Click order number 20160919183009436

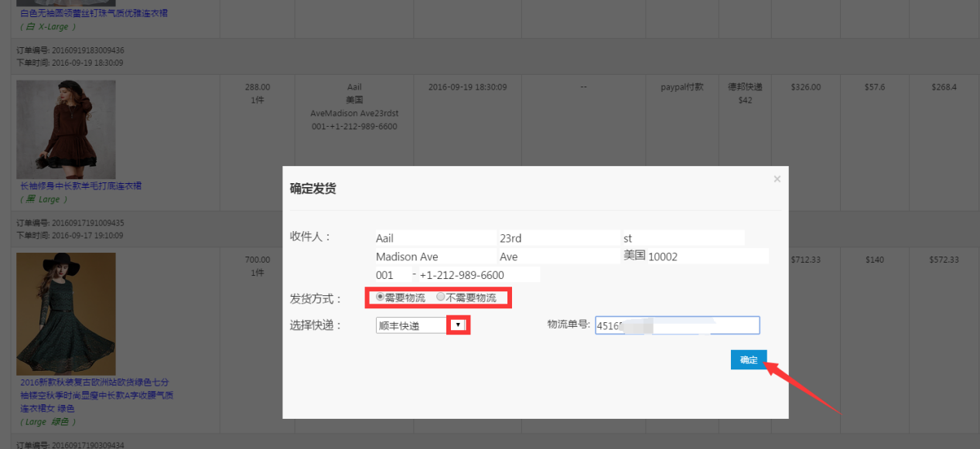point(87,50)
